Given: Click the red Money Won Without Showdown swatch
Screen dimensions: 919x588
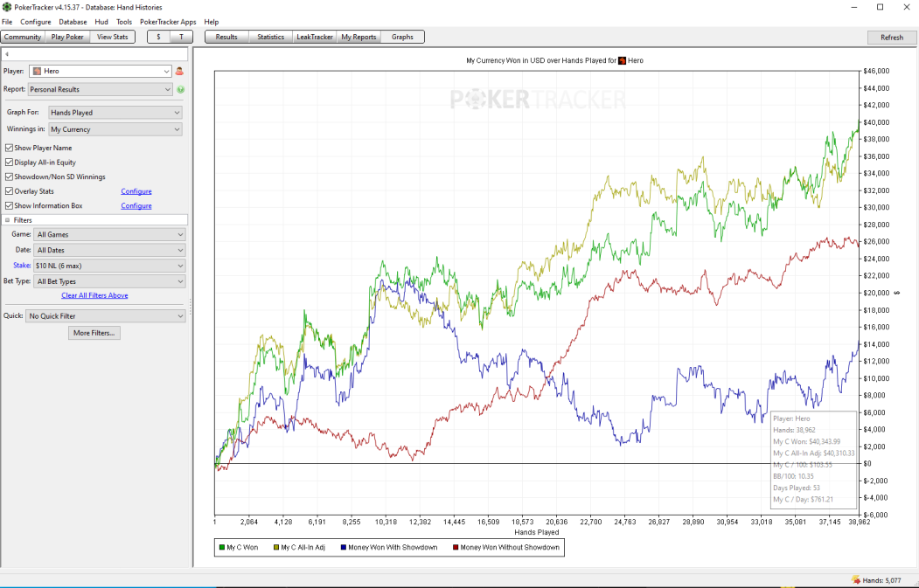Looking at the screenshot, I should coord(456,548).
